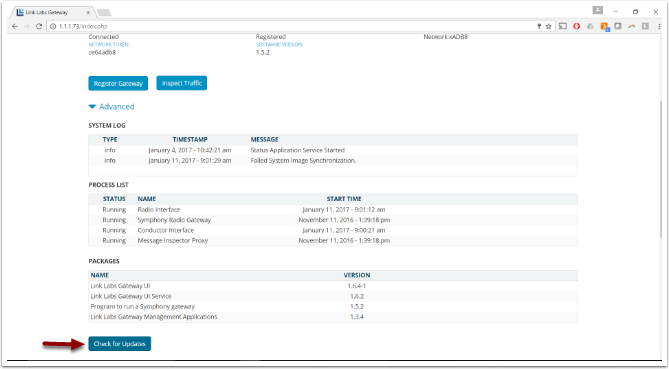Screen dimensions: 669x369
Task: Click the PROCESS LIST heading
Action: (x=108, y=185)
